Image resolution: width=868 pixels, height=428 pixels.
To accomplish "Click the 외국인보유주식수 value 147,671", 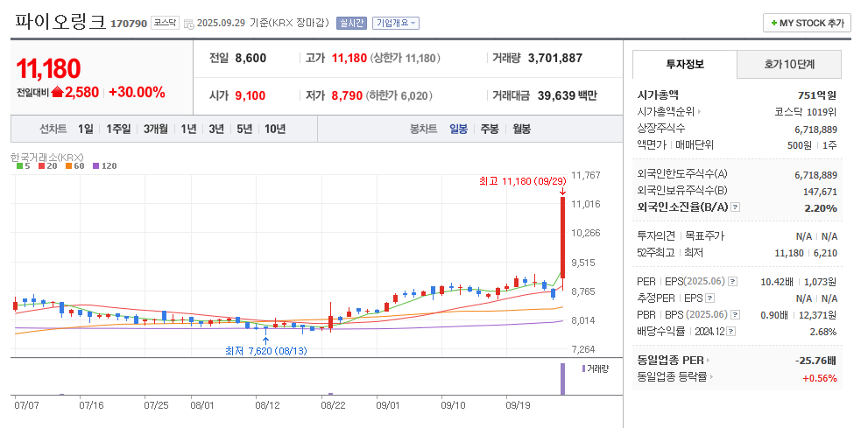I will coord(821,192).
